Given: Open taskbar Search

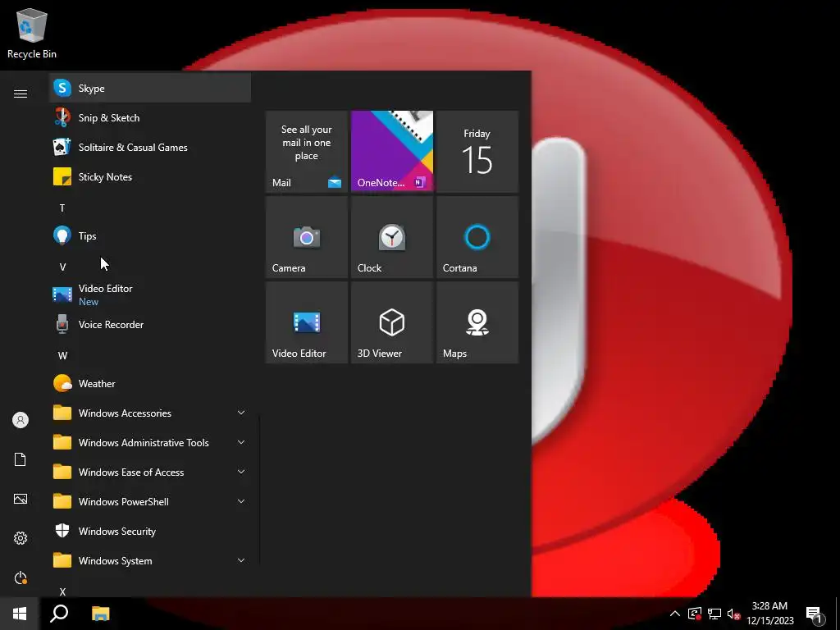Looking at the screenshot, I should click(x=59, y=614).
